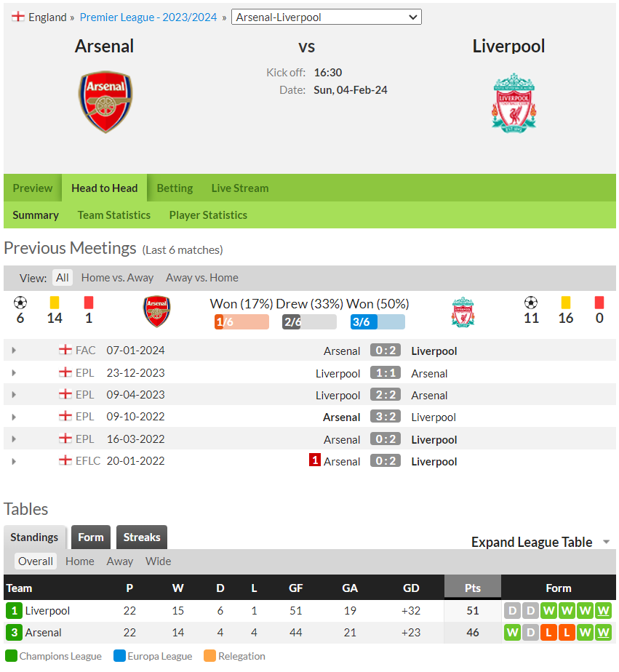The image size is (619, 672).
Task: Click Arsenal's football goals icon above 6
Action: (20, 303)
